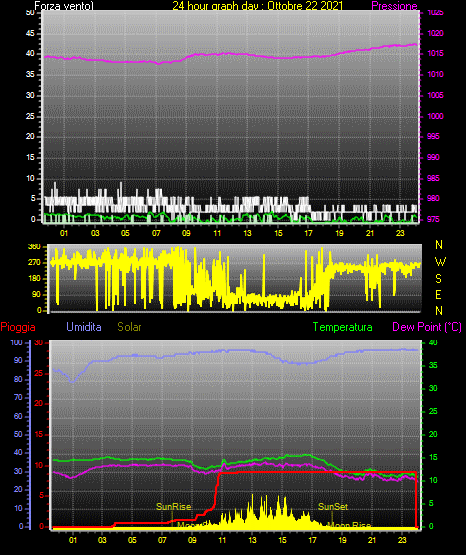Click the '270' wind direction axis value
Screen dimensions: 466x555
pyautogui.click(x=35, y=263)
